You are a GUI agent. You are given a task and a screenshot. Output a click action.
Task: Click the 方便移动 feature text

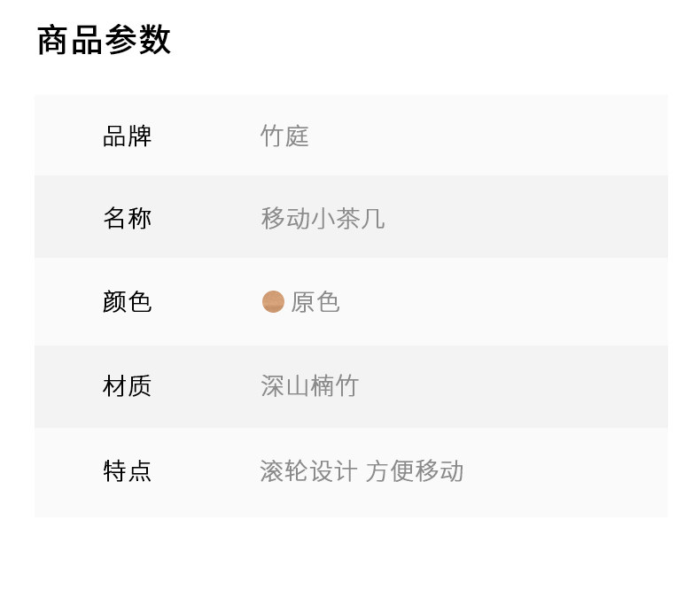[415, 471]
